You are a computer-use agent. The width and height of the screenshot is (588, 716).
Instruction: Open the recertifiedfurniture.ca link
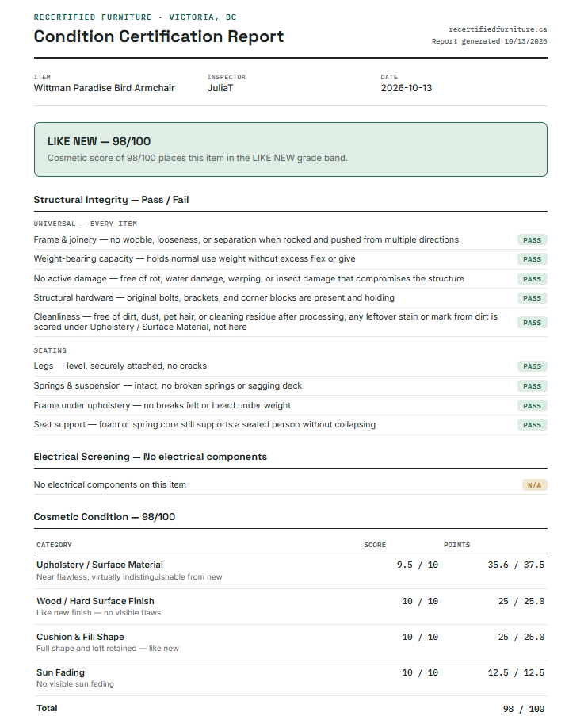498,29
